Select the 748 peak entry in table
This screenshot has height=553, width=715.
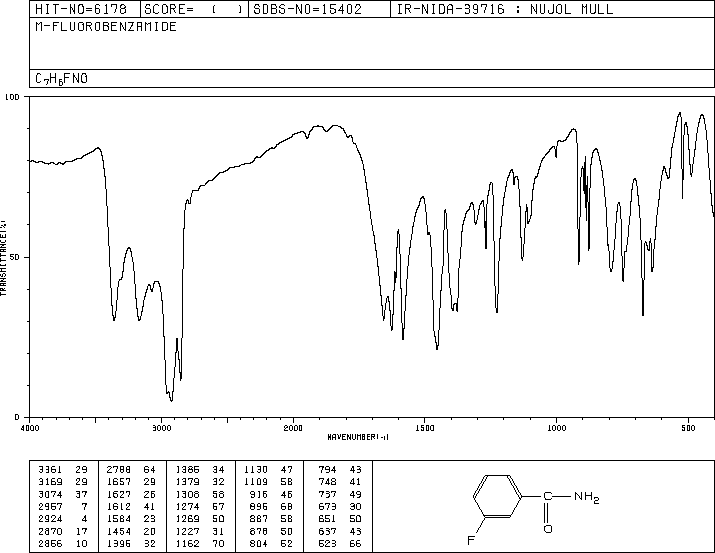[x=340, y=481]
